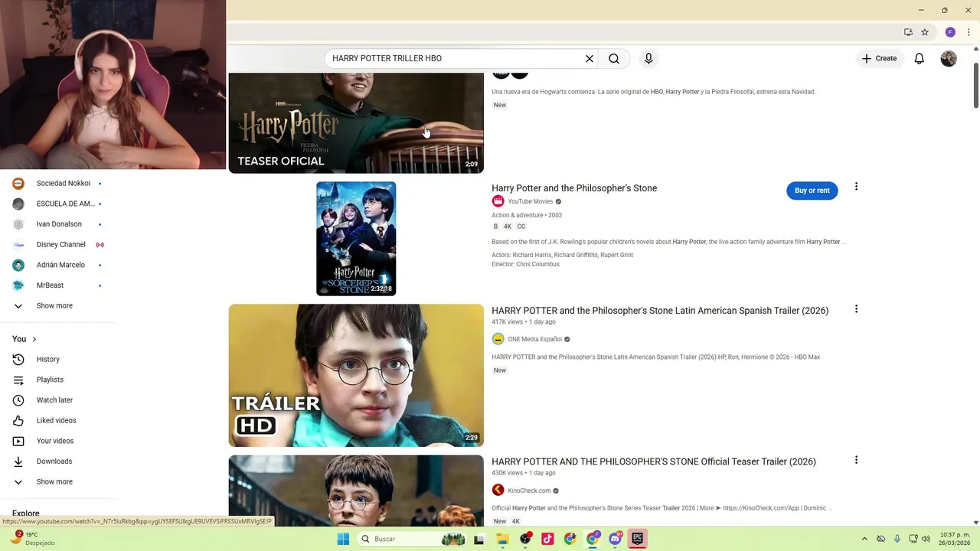Click the Buy or rent button
Viewport: 980px width, 551px height.
pyautogui.click(x=812, y=191)
